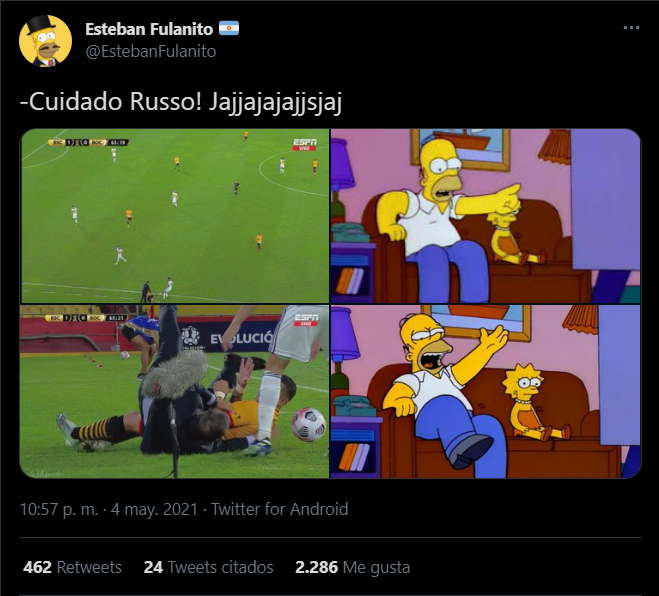Screen dimensions: 659x596
Task: Open top-right Homer pointing image
Action: 486,216
